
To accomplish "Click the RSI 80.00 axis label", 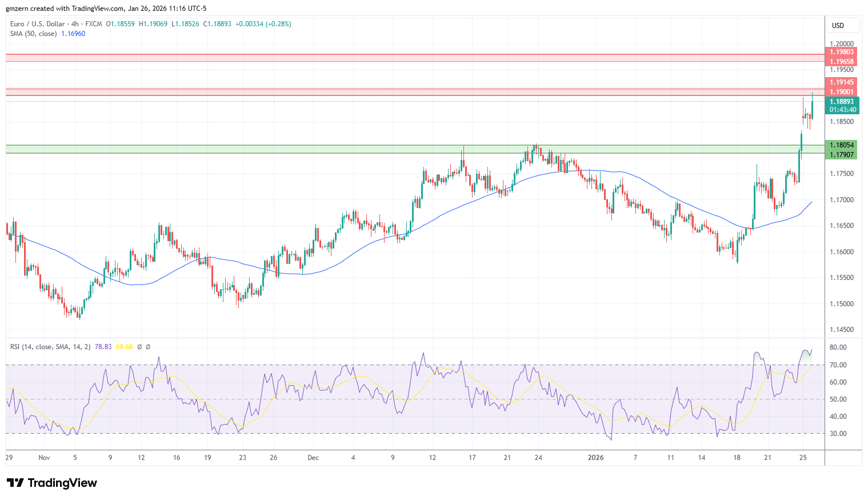I will [x=838, y=347].
